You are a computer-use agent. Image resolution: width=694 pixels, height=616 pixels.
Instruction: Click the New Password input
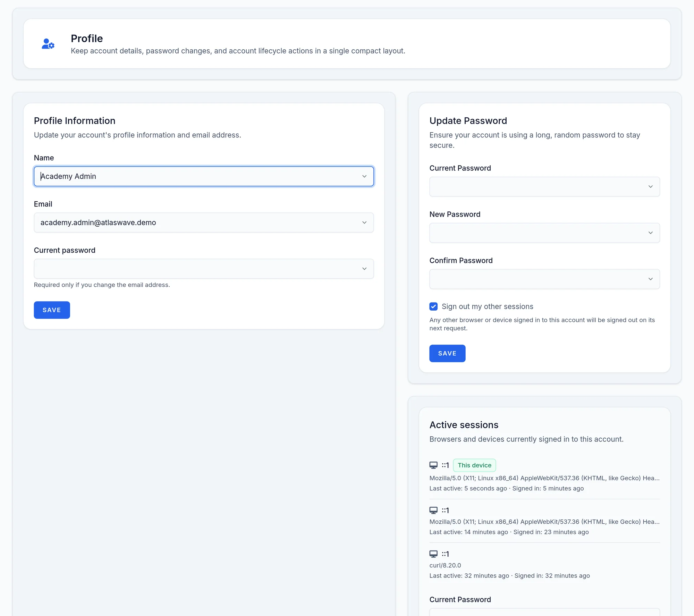coord(544,233)
